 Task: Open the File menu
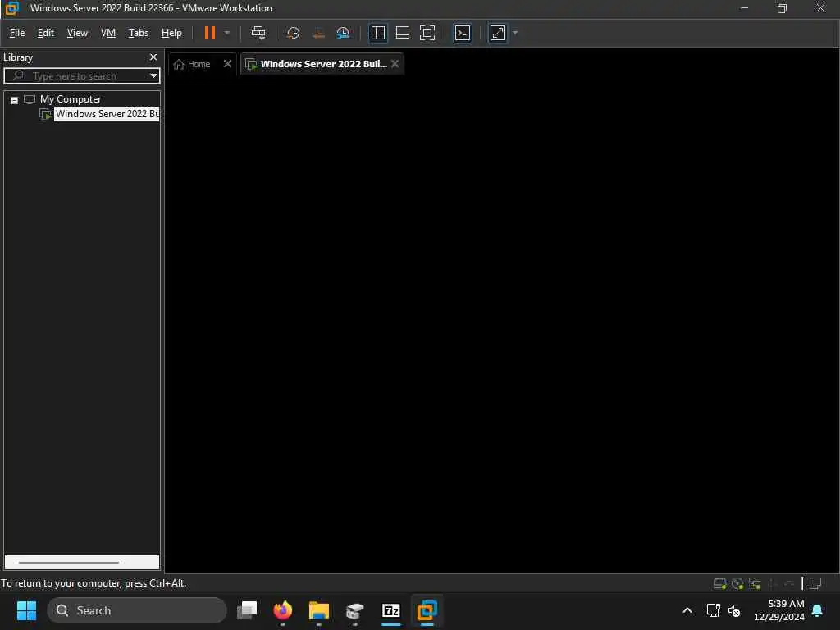click(x=17, y=33)
